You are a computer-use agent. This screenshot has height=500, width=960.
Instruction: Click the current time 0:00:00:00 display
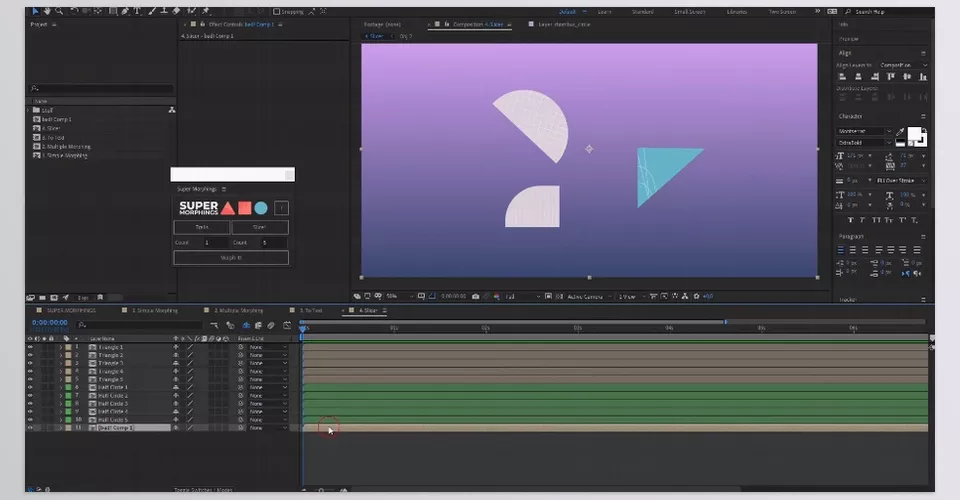[50, 323]
